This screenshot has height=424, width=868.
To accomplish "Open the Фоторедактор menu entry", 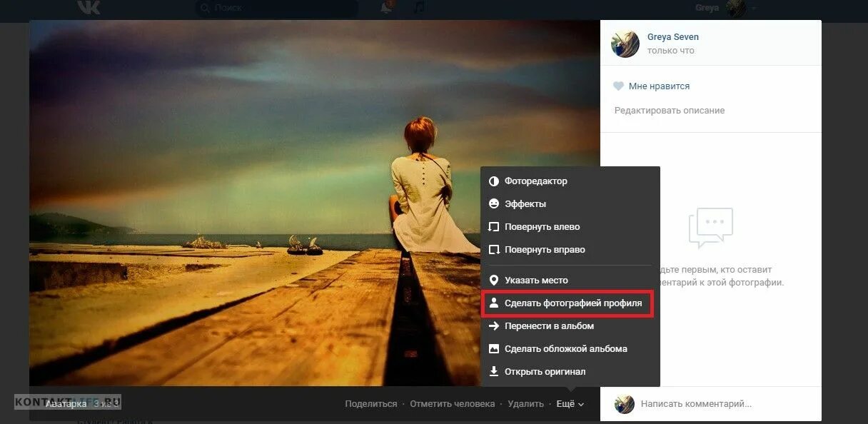I will pos(570,181).
